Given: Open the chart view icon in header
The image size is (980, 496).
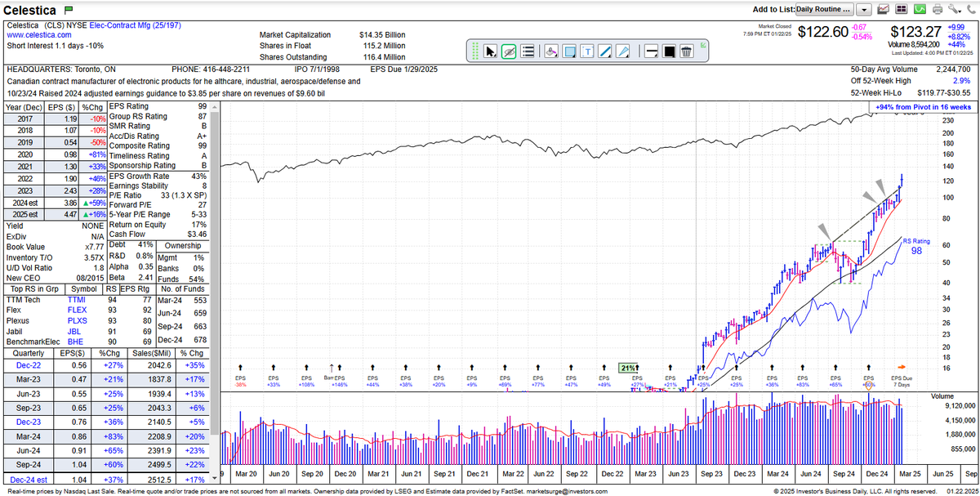Looking at the screenshot, I should tap(884, 9).
